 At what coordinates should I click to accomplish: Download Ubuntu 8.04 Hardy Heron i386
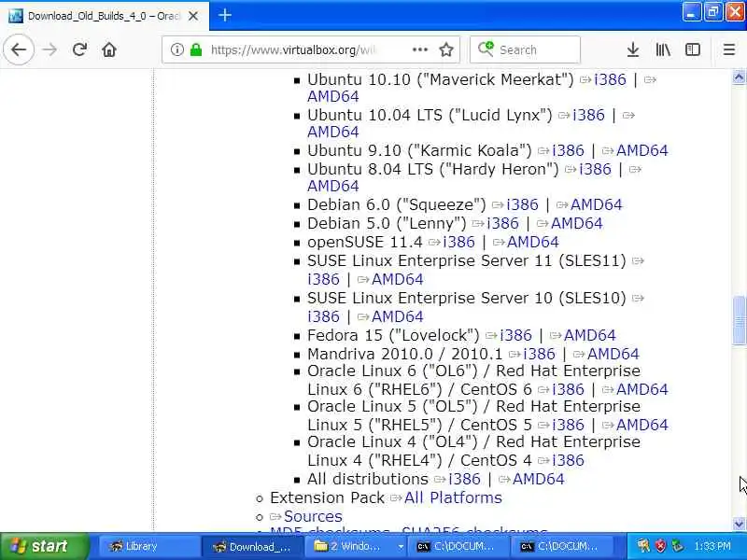point(595,169)
